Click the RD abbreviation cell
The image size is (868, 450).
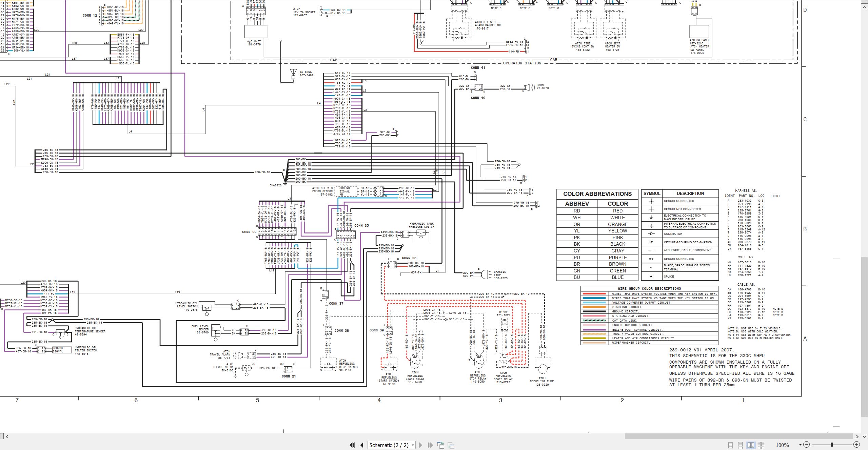pyautogui.click(x=577, y=211)
